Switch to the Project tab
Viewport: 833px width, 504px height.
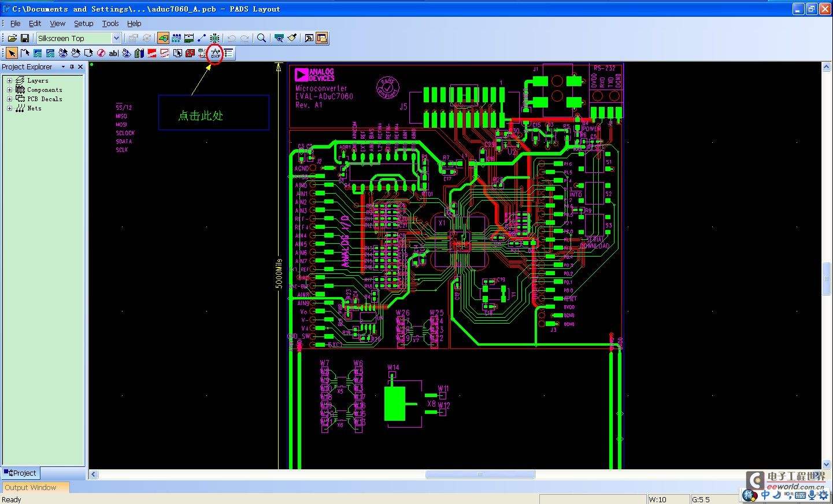click(x=20, y=473)
